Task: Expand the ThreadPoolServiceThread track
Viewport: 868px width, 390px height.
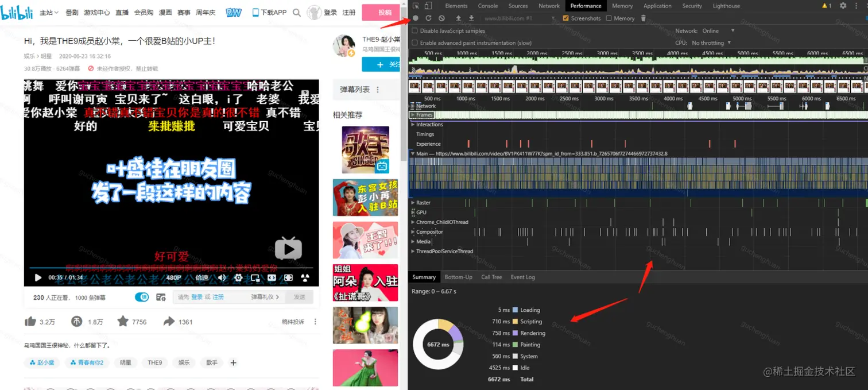Action: tap(412, 252)
